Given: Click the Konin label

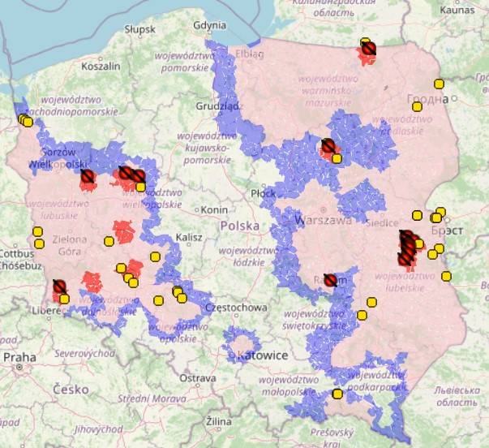Looking at the screenshot, I should tap(214, 210).
